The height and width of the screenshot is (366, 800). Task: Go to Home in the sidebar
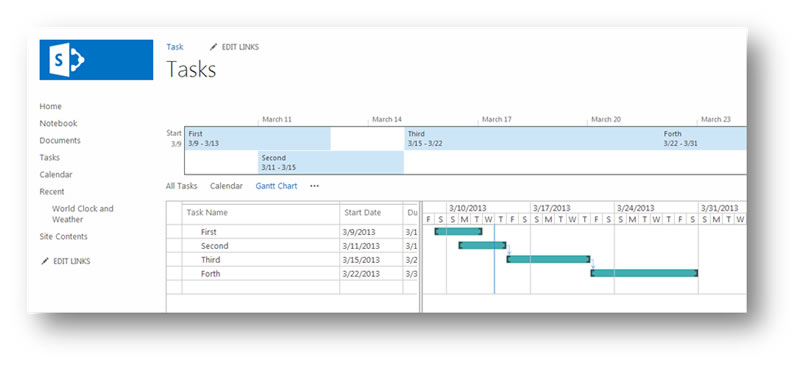click(x=51, y=106)
